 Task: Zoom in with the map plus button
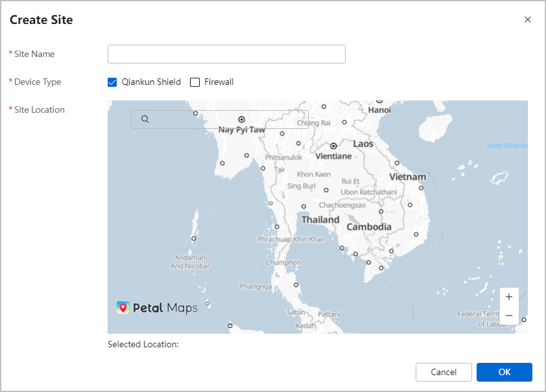coord(509,297)
